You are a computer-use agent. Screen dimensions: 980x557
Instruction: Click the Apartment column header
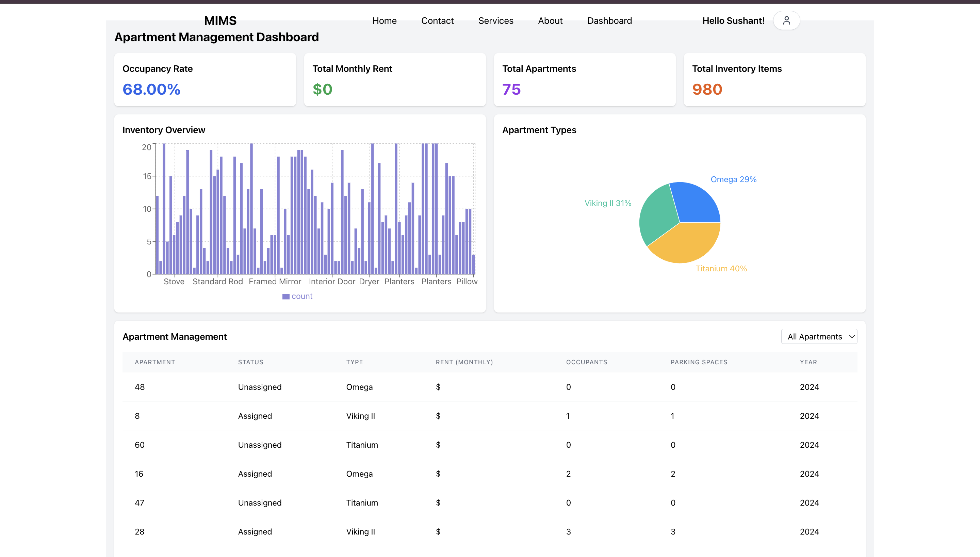pos(155,362)
